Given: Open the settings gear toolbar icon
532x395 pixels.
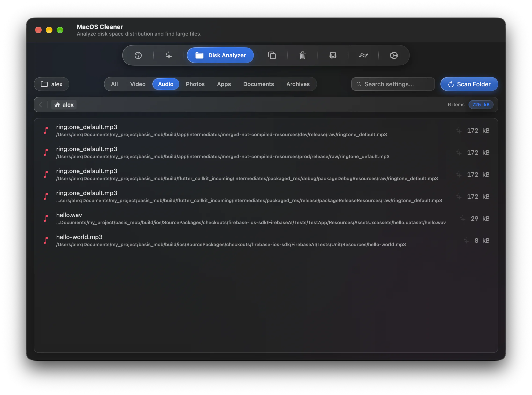Looking at the screenshot, I should point(394,55).
